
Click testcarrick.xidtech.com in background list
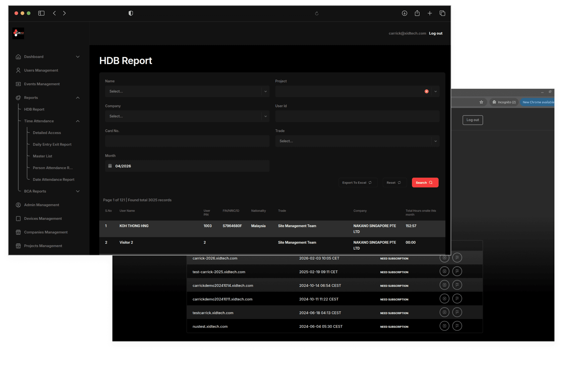[x=213, y=313]
